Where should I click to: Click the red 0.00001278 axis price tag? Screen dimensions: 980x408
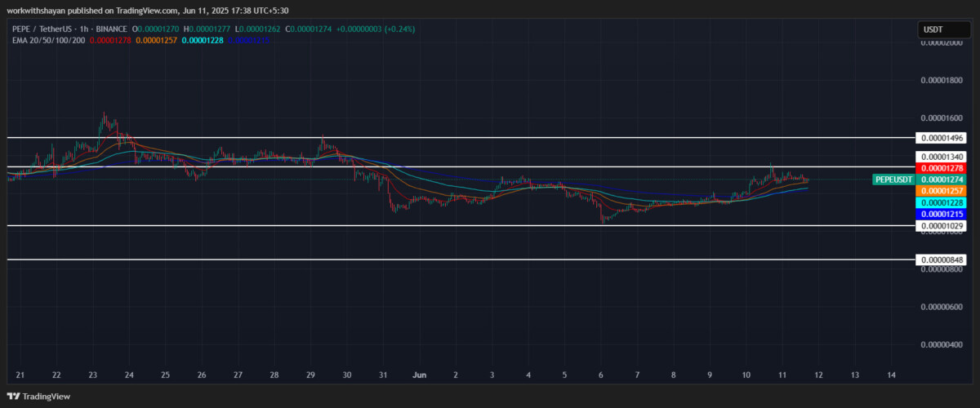942,168
